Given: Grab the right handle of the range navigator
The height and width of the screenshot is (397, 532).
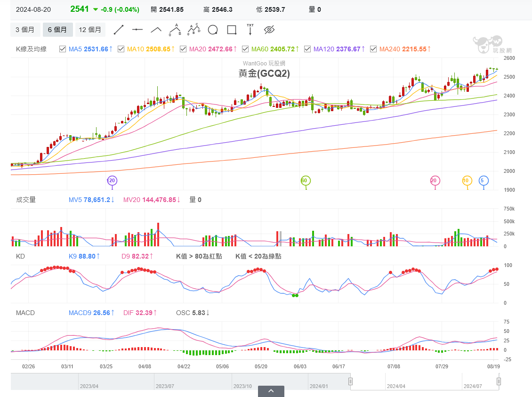Looking at the screenshot, I should click(499, 382).
